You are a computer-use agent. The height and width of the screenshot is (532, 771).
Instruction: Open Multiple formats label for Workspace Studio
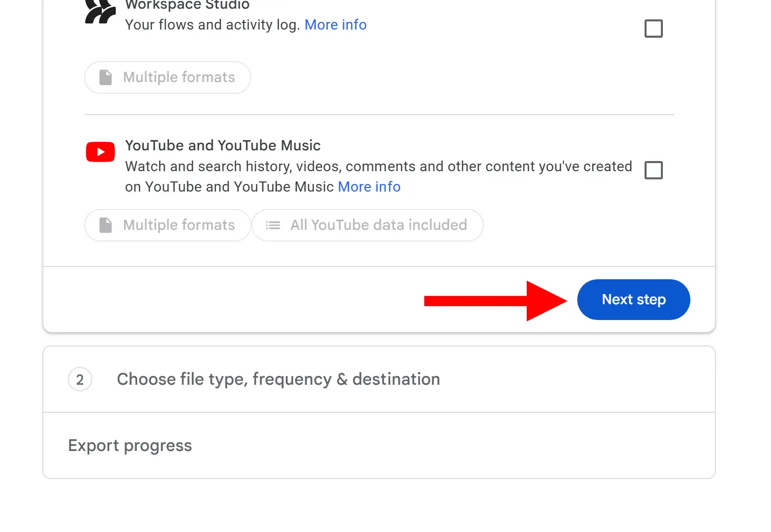point(179,77)
